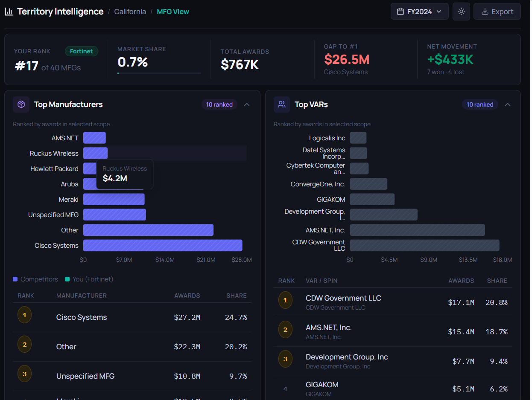532x400 pixels.
Task: Click rank 2 badge beside AMS.NET, Inc.
Action: (285, 330)
